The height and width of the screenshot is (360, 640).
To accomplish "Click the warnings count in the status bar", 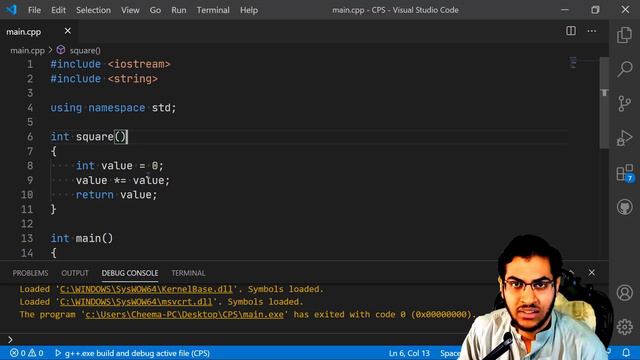I will pos(36,353).
